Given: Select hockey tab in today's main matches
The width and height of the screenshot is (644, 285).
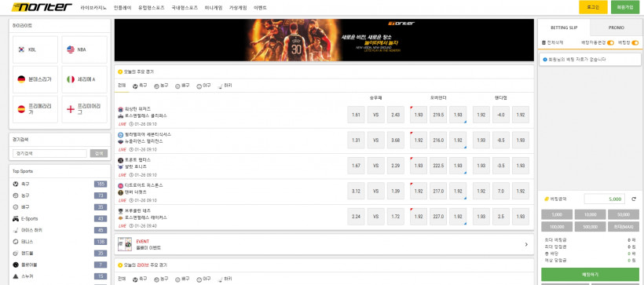Looking at the screenshot, I should pos(225,86).
